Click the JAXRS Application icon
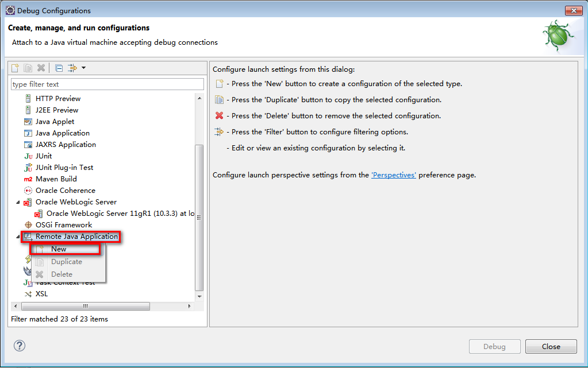588x368 pixels. point(28,145)
